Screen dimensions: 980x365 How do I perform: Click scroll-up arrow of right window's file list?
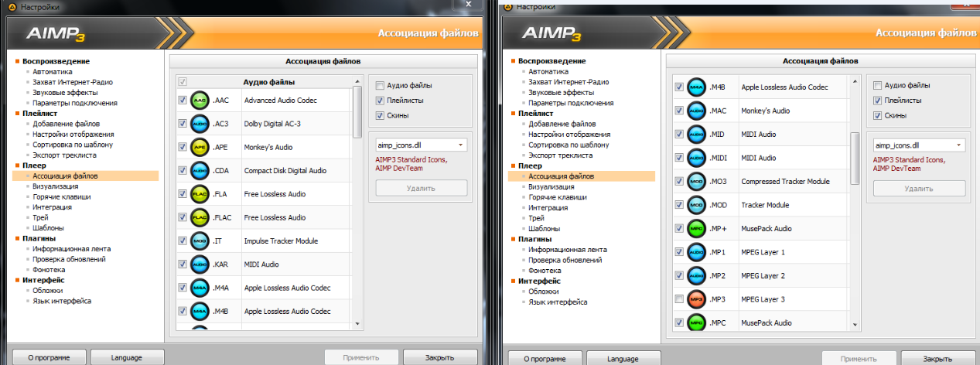pyautogui.click(x=855, y=80)
